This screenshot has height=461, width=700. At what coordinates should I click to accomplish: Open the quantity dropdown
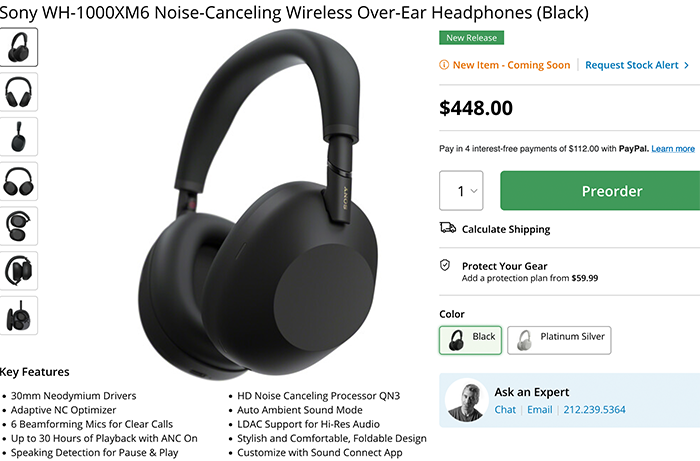tap(461, 191)
